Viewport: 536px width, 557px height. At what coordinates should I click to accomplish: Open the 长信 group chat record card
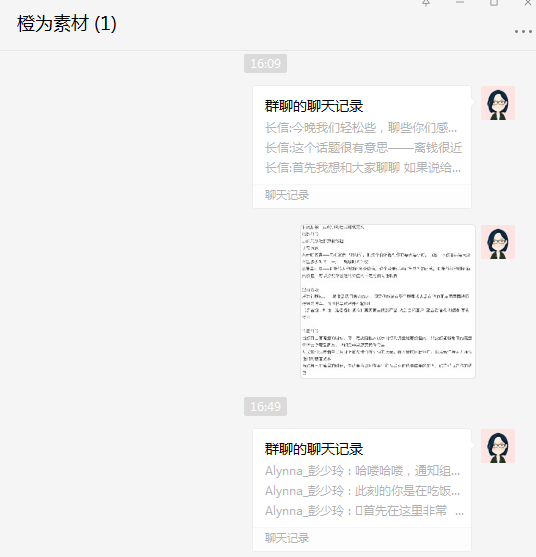click(x=362, y=147)
